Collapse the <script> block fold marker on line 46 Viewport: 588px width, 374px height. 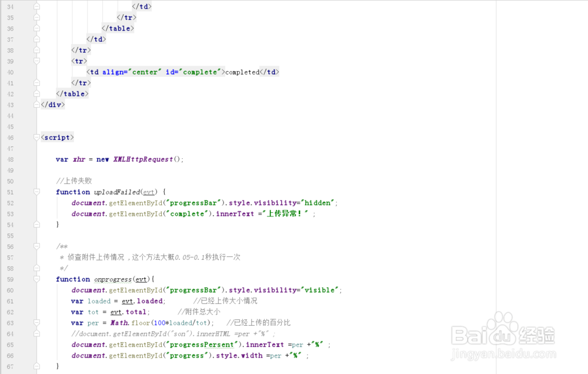pos(36,137)
